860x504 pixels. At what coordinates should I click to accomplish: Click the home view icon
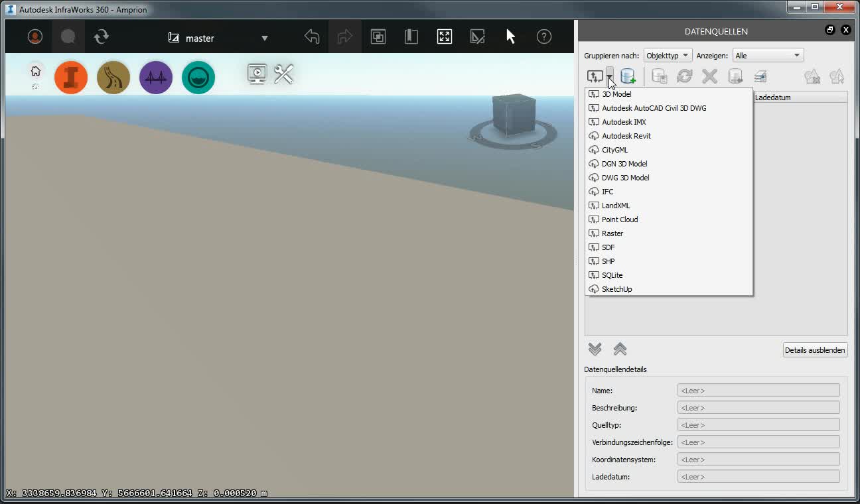(36, 72)
